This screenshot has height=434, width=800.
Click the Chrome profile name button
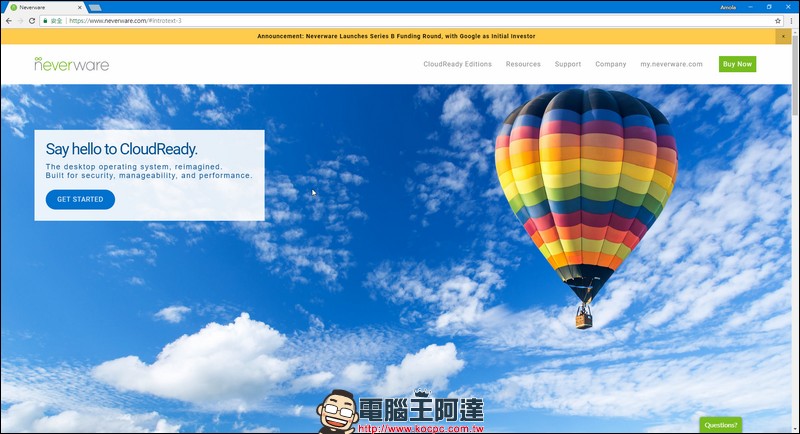[728, 7]
